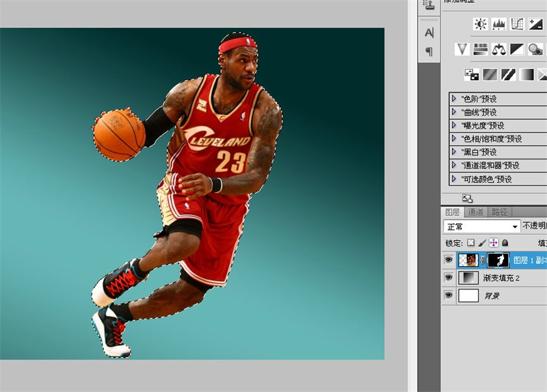This screenshot has width=547, height=392.
Task: Expand the "色阶" 预设 list
Action: [454, 99]
